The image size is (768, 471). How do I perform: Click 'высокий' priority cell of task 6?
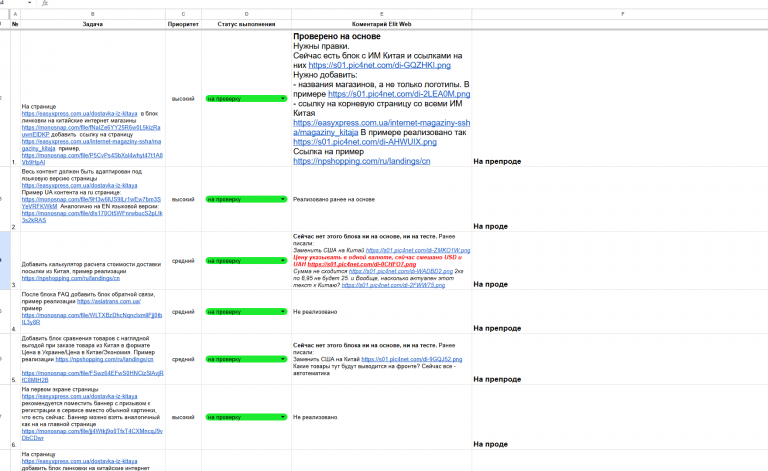point(183,417)
